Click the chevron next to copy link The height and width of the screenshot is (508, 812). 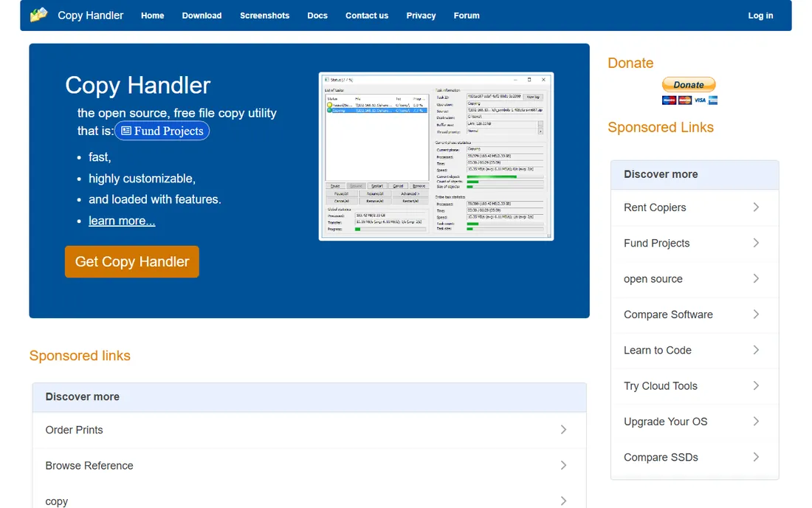click(563, 501)
